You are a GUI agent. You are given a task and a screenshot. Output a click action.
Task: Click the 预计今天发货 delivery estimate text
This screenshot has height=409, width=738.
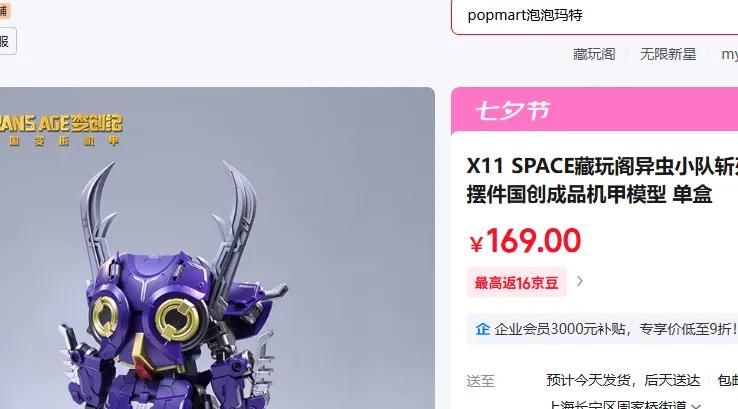point(588,380)
